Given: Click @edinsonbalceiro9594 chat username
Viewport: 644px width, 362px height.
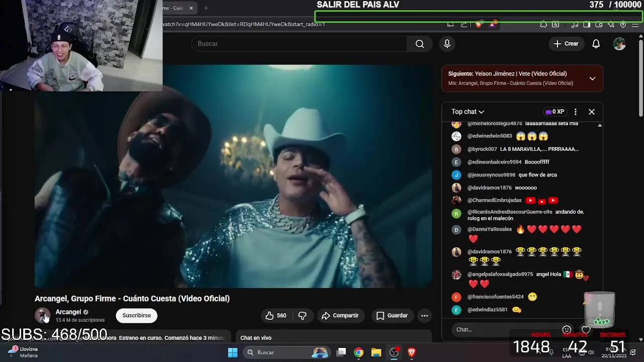Looking at the screenshot, I should click(495, 162).
